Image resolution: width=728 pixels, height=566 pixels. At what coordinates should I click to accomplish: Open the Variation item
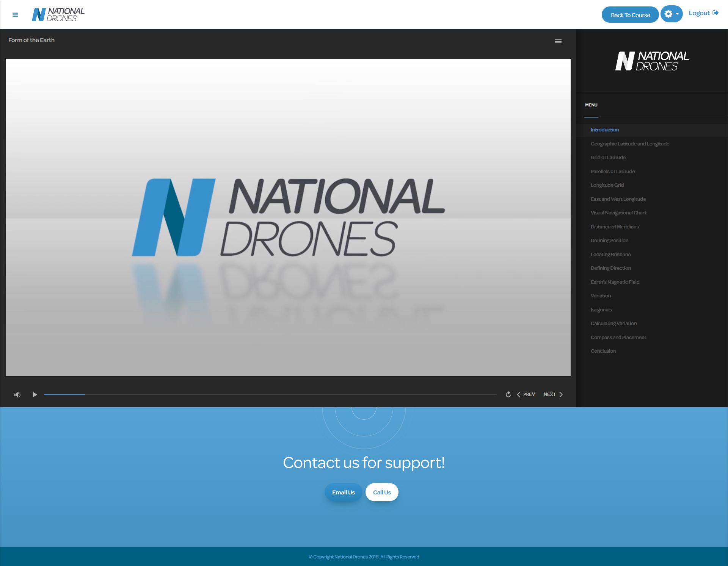click(652, 296)
